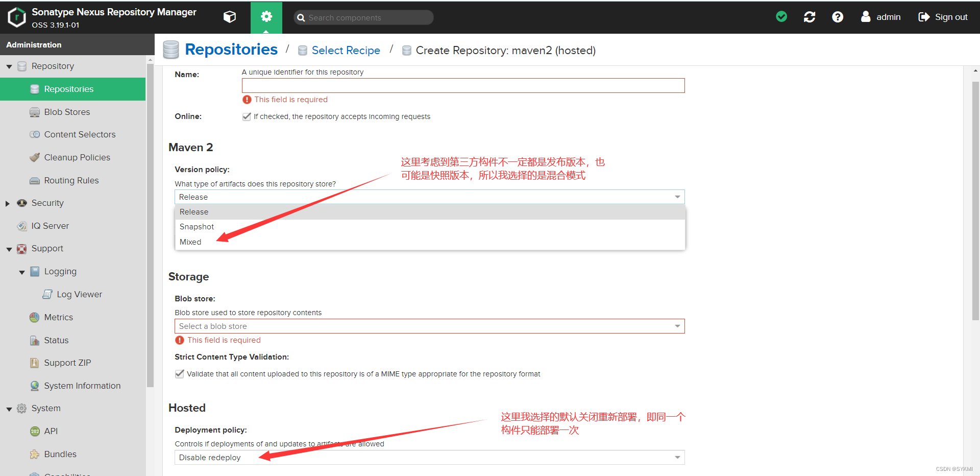Collapse the Support tree node
The width and height of the screenshot is (980, 476).
point(9,249)
